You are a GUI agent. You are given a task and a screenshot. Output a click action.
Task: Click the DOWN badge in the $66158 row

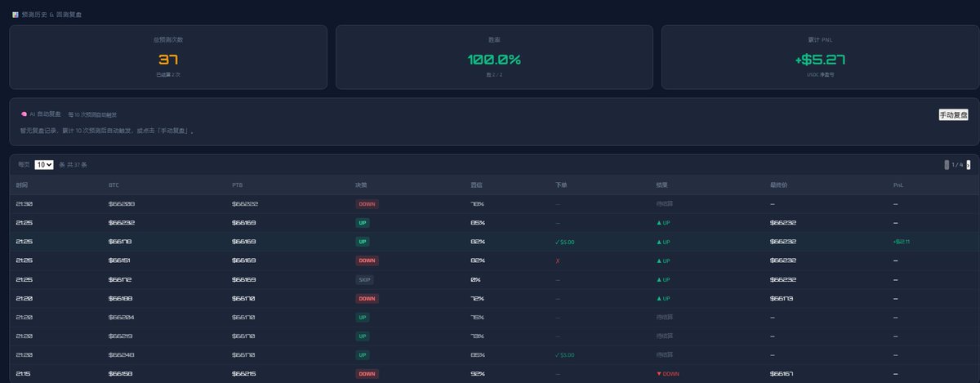click(367, 373)
